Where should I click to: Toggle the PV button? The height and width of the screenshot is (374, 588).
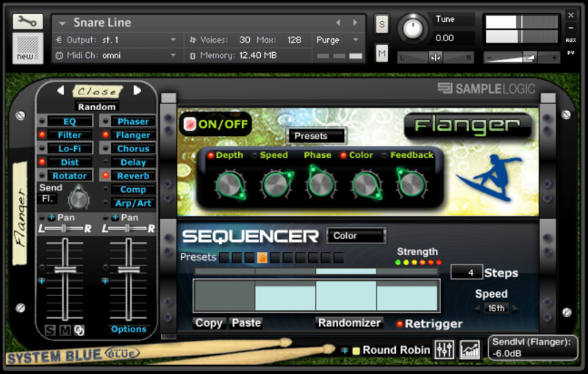[571, 53]
